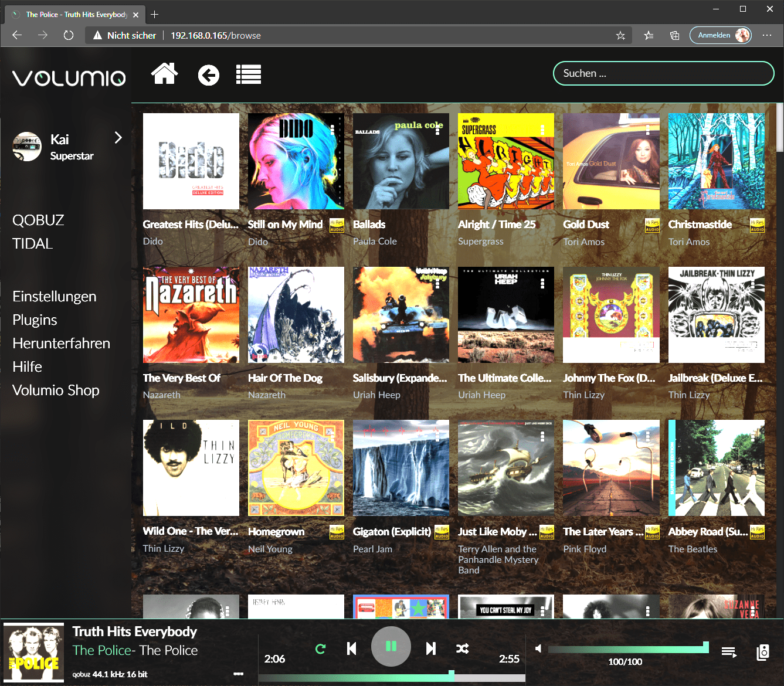Open track options three-dots in player bar
Screen dimensions: 784x686
238,674
